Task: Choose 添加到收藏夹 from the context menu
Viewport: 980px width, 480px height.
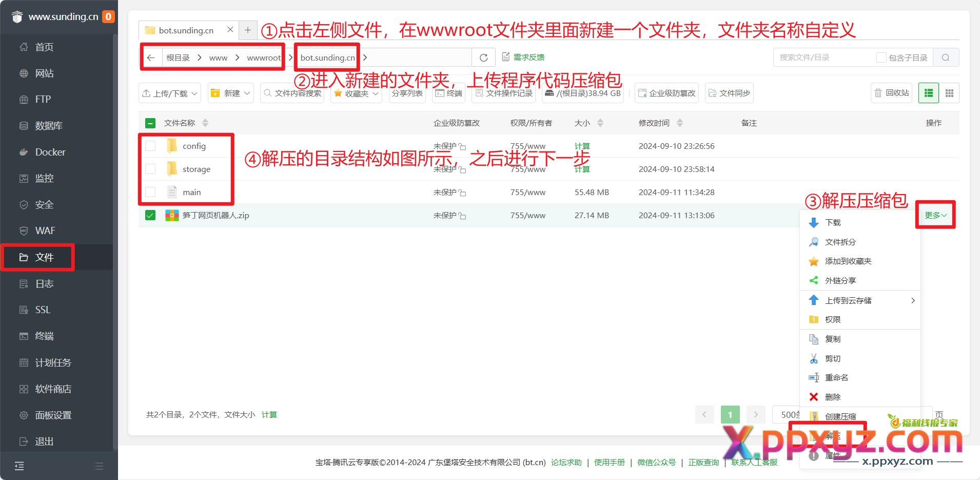Action: [860, 261]
